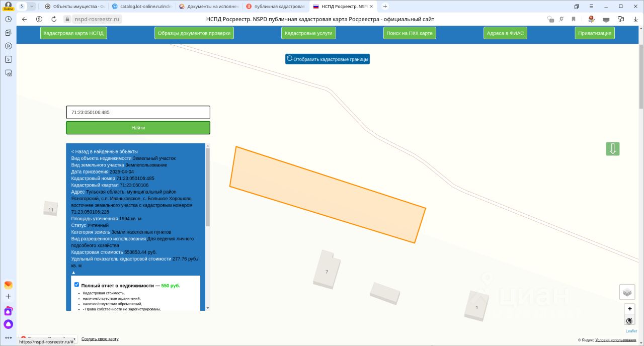This screenshot has height=346, width=644.
Task: Open the Адреса в ФИАС menu item
Action: click(505, 33)
